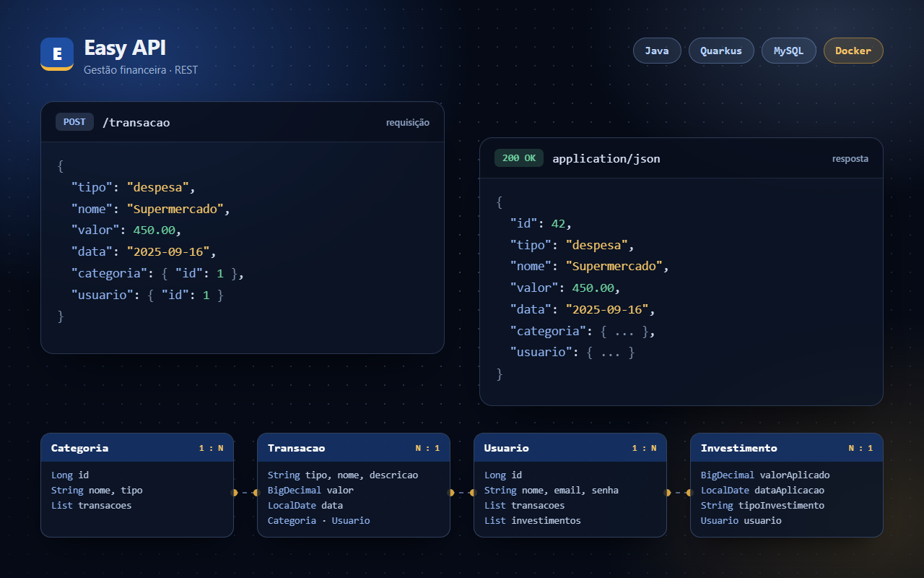Click BigDecimal valorAplicado field
Image resolution: width=924 pixels, height=578 pixels.
(x=765, y=475)
